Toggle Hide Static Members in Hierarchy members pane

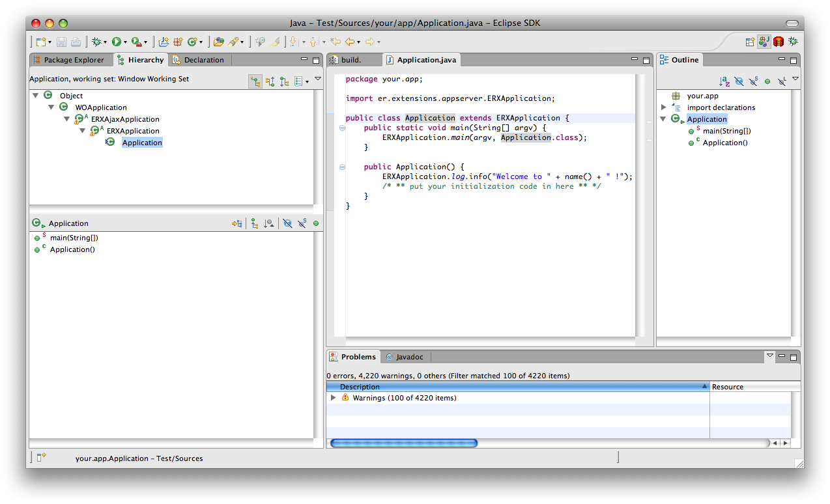302,223
